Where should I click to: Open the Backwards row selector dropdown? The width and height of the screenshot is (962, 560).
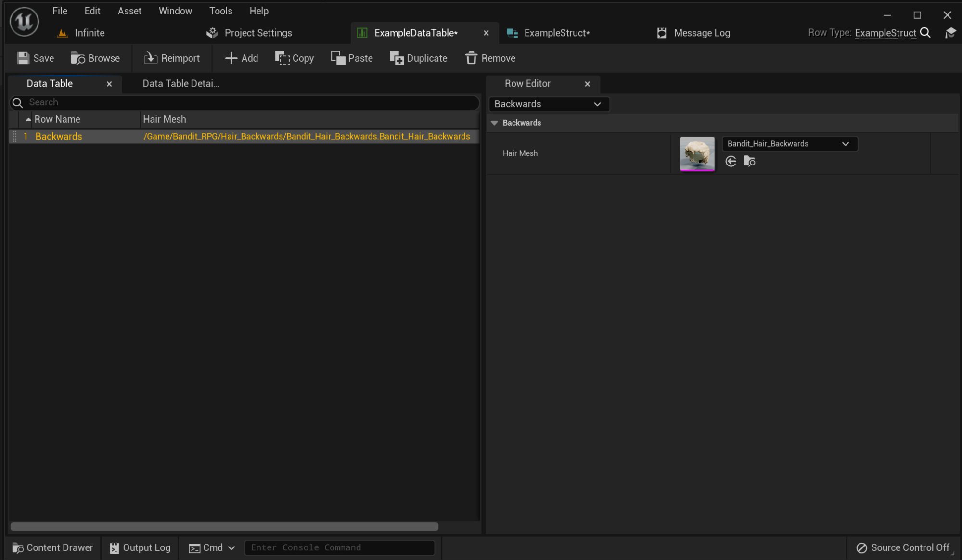point(549,104)
